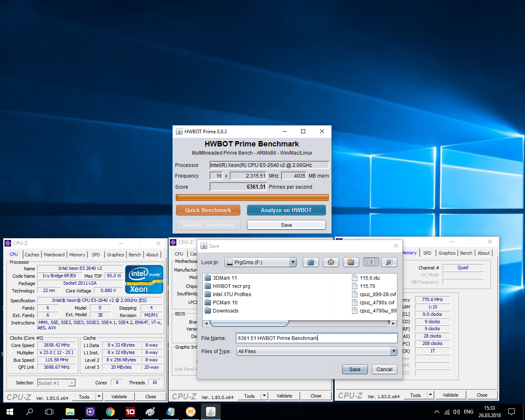Screen dimensions: 525x420
Task: Open PCMark 10 taskbar icon
Action: (130, 412)
